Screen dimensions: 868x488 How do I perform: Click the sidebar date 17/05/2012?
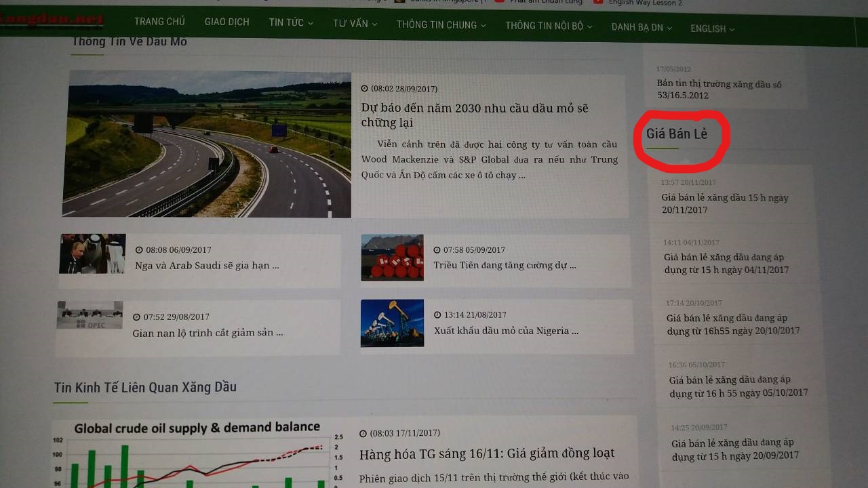pos(673,69)
